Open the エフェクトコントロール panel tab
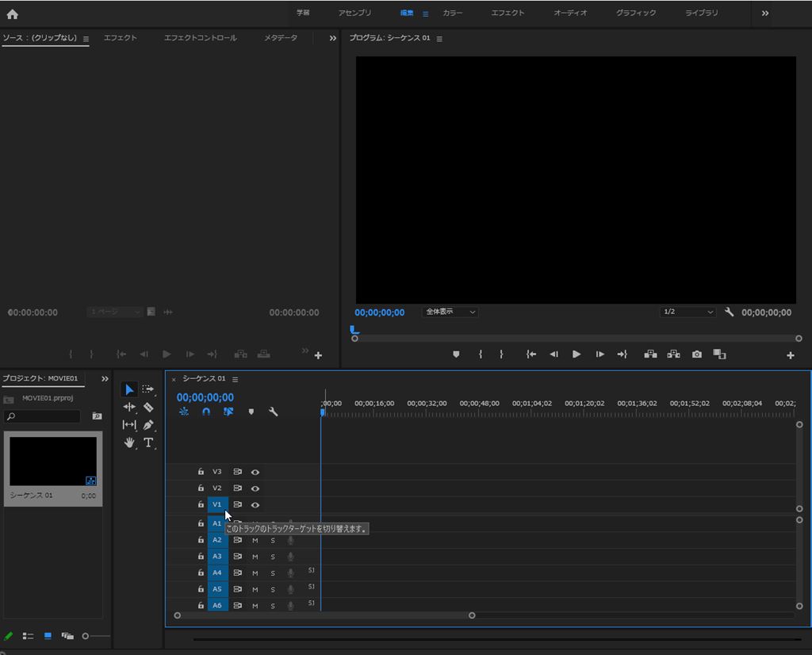 point(200,38)
